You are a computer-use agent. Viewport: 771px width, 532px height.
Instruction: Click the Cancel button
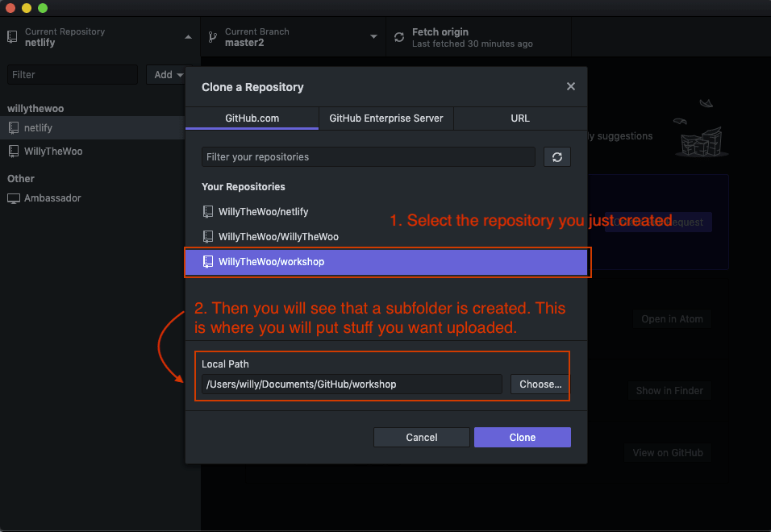pos(422,437)
